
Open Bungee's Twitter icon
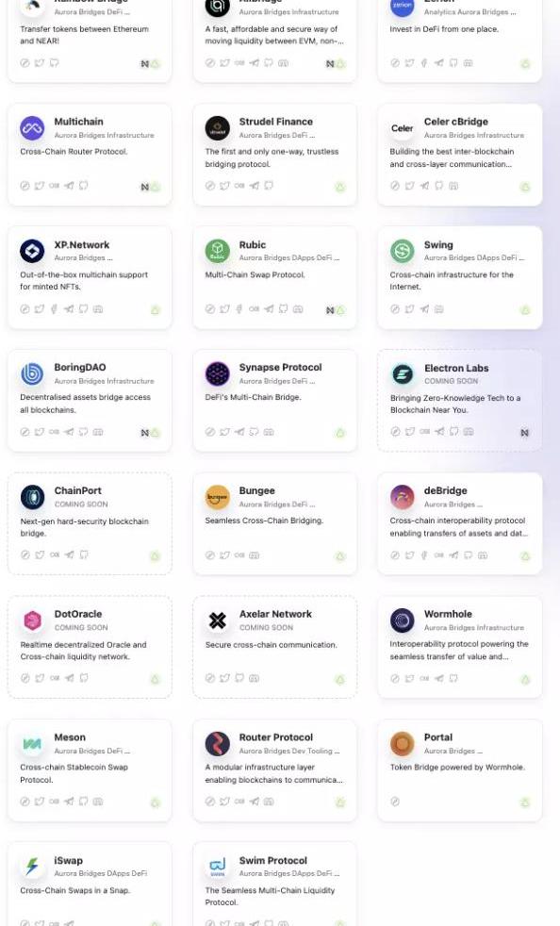point(224,555)
